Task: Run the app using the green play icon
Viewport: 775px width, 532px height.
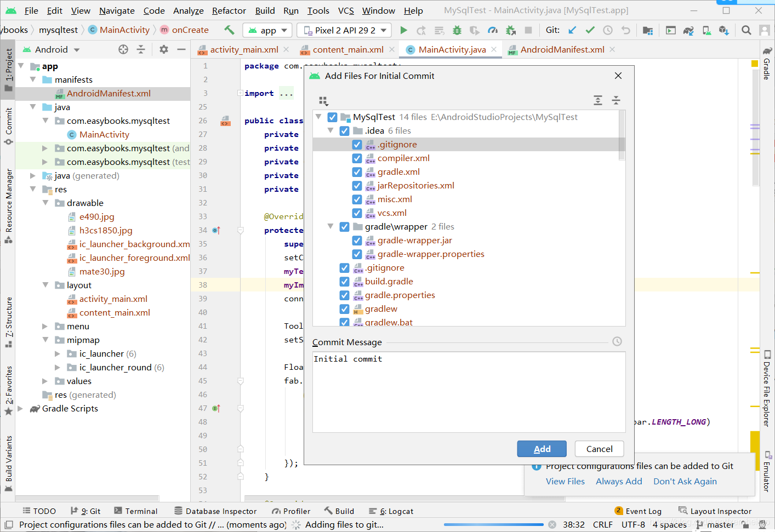Action: click(404, 30)
